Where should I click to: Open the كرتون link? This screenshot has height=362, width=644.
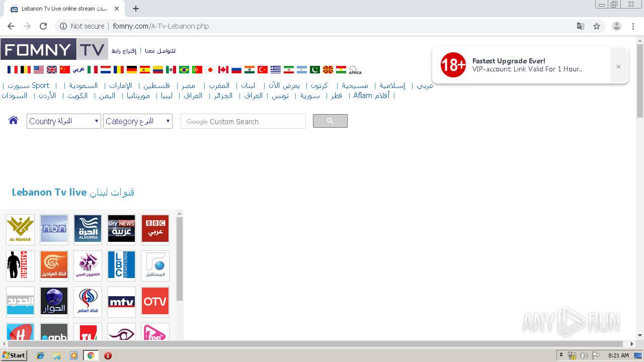coord(319,85)
